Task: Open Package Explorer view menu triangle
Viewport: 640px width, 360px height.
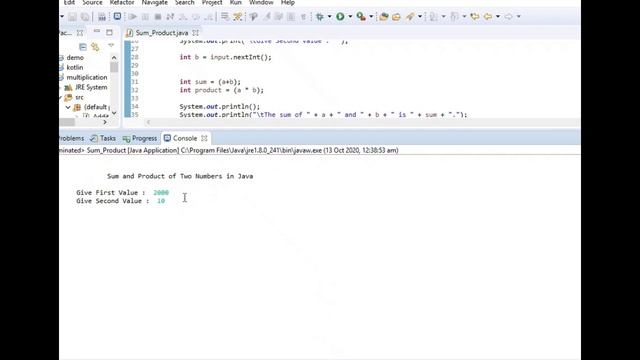Action: pyautogui.click(x=111, y=46)
